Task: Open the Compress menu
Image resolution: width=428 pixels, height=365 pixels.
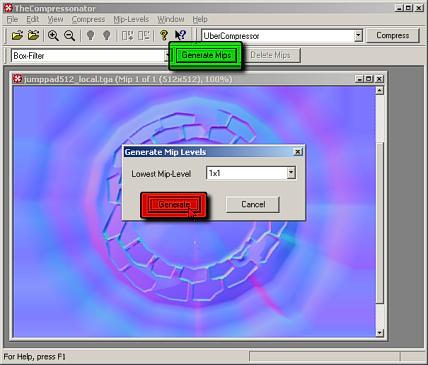Action: pos(88,19)
